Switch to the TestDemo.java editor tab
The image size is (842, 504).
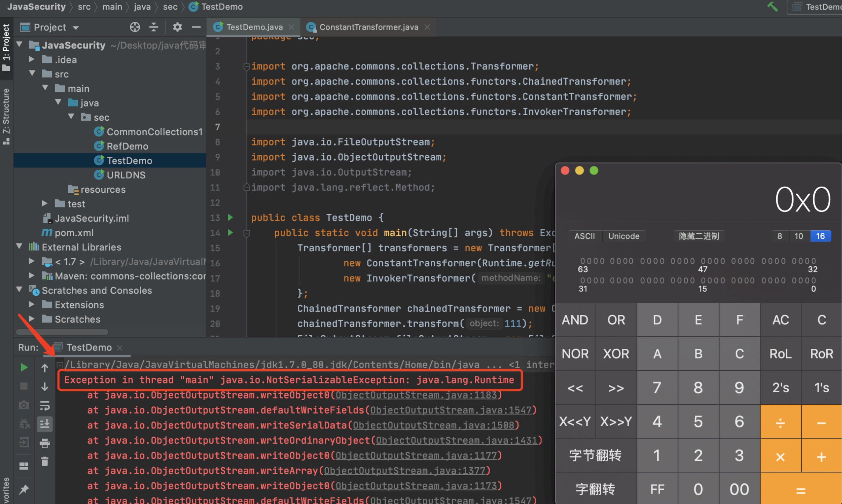(x=254, y=27)
